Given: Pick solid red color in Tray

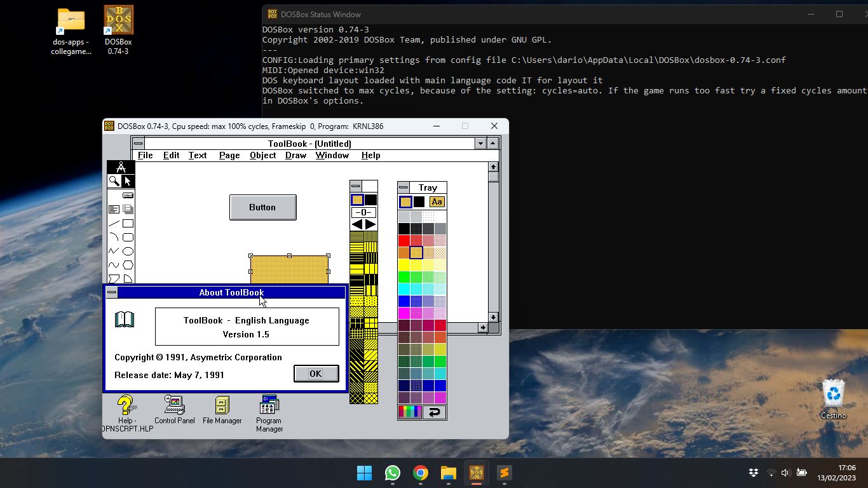Looking at the screenshot, I should pyautogui.click(x=404, y=240).
